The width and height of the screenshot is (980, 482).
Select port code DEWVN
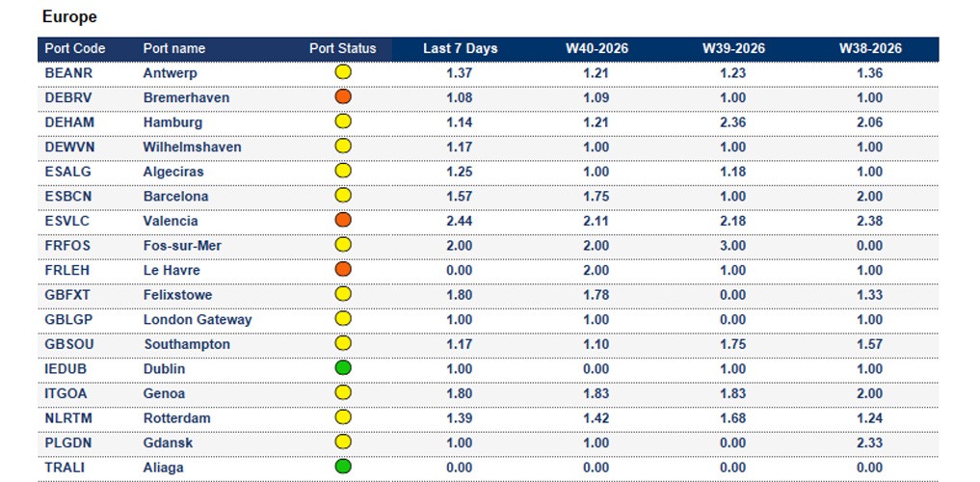click(69, 147)
